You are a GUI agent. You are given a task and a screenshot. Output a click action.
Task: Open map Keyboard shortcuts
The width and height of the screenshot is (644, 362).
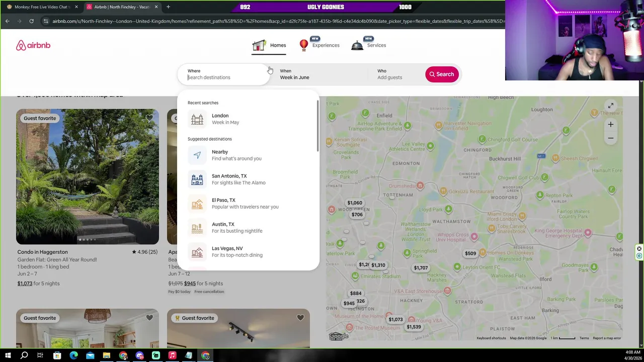(491, 338)
